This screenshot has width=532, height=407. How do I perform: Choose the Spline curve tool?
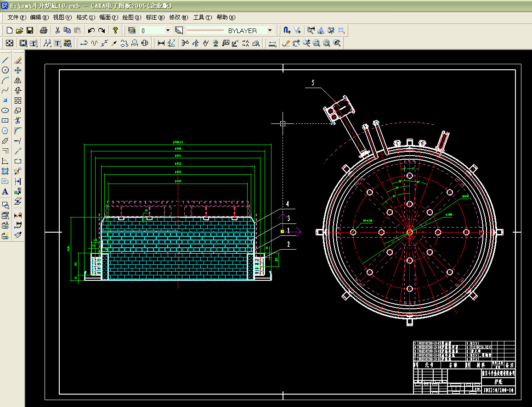click(6, 90)
